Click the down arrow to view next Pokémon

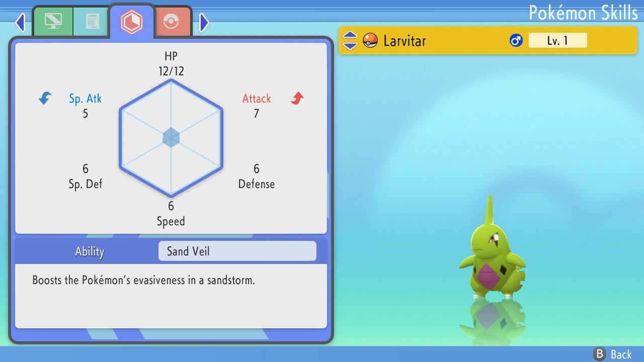tap(349, 45)
